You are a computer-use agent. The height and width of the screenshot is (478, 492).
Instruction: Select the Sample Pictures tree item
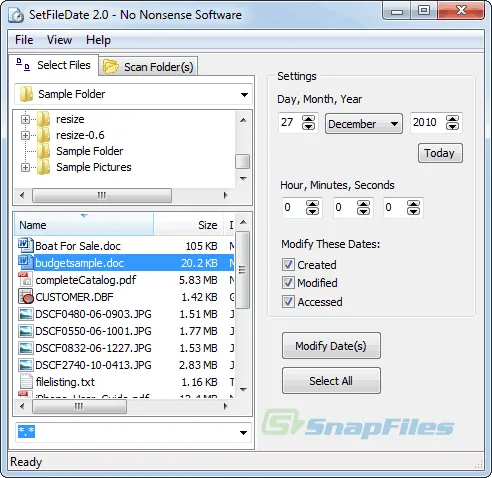tap(94, 167)
